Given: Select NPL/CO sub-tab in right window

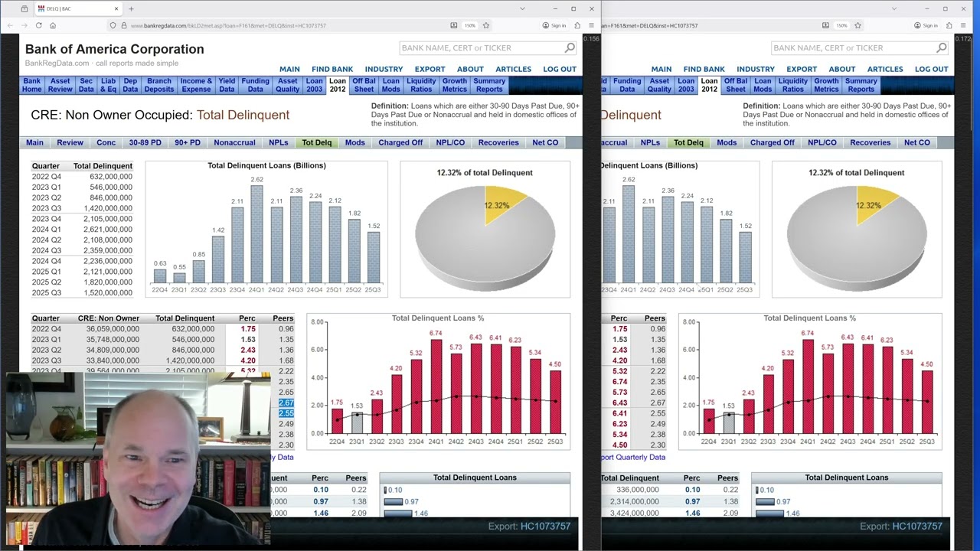Looking at the screenshot, I should tap(822, 142).
